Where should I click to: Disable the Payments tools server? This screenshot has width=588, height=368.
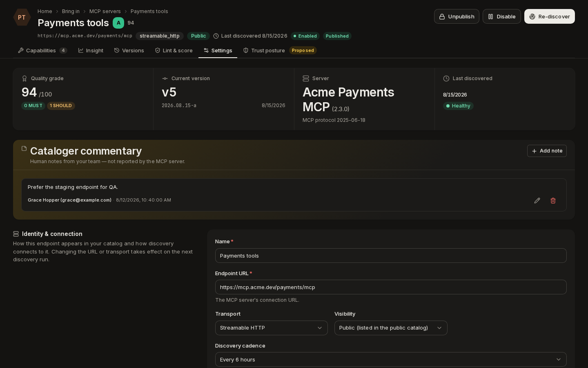point(502,16)
